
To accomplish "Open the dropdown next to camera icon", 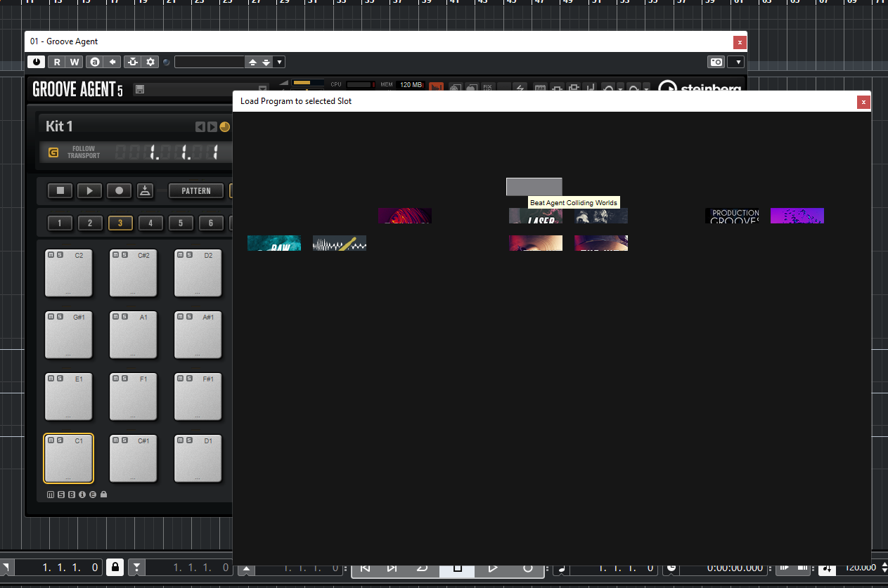I will pos(736,62).
